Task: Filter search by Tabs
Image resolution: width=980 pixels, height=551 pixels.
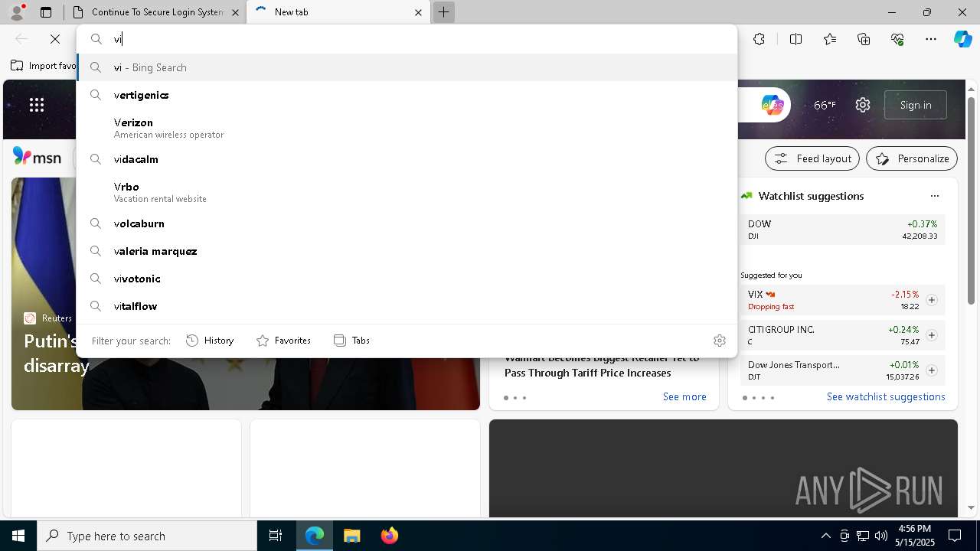Action: click(x=351, y=341)
